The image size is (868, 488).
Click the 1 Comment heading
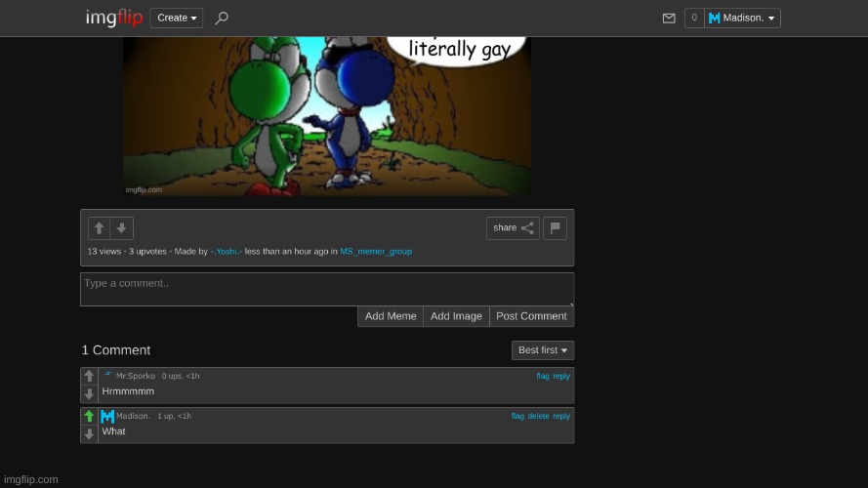[x=116, y=350]
